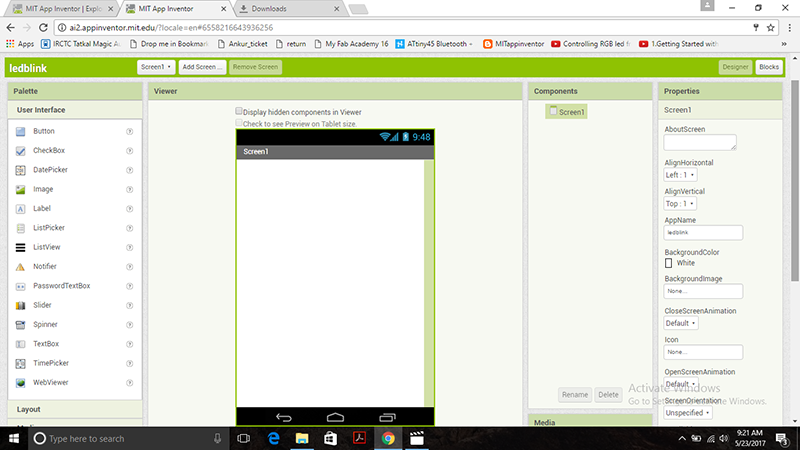Open the ScreenOrientation Unspecified dropdown
Viewport: 800px width, 450px height.
point(688,413)
